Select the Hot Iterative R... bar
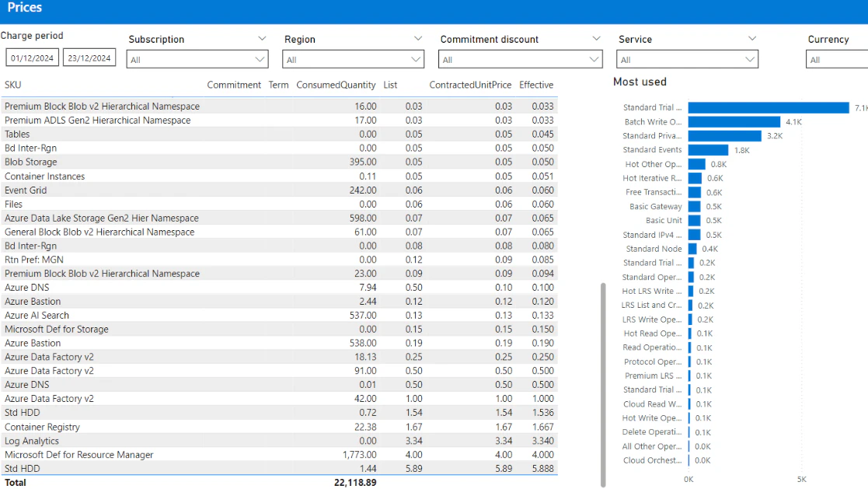 point(695,178)
